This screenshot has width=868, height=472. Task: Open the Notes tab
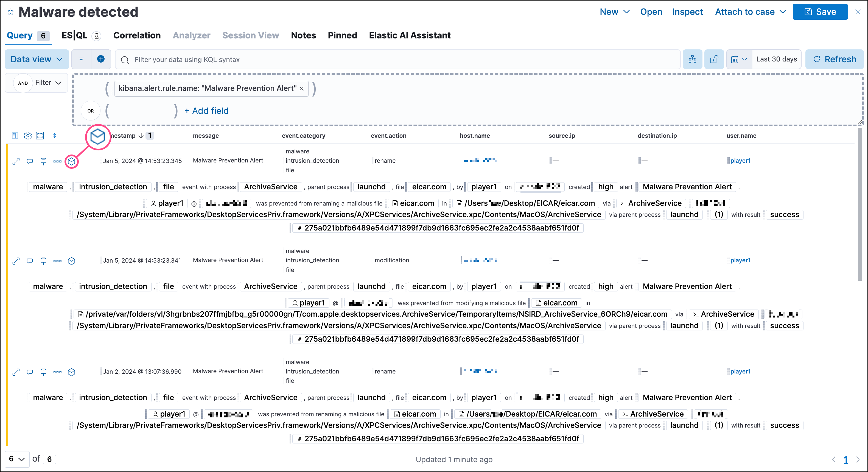tap(303, 35)
